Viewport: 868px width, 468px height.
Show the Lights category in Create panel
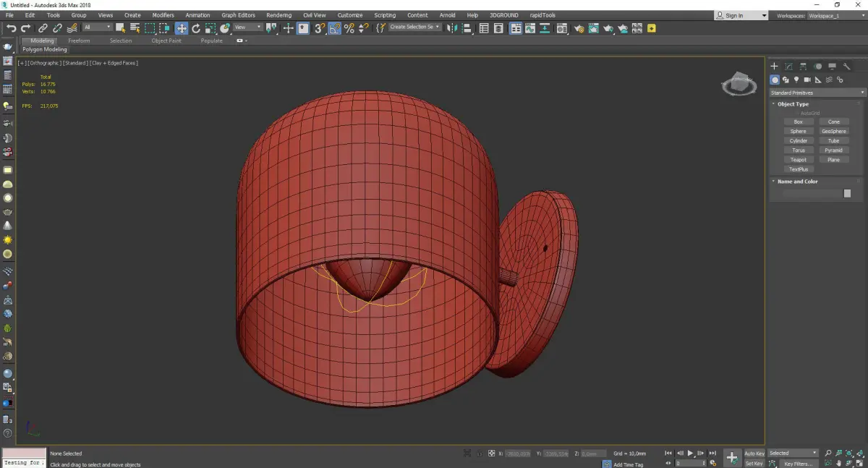(796, 80)
